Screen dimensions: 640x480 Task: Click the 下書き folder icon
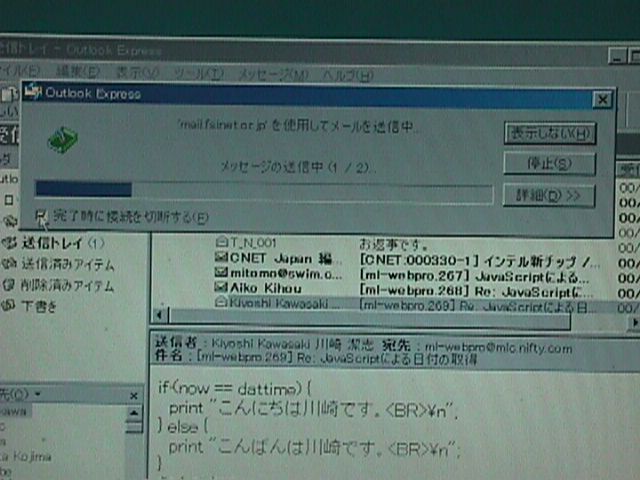pyautogui.click(x=9, y=305)
